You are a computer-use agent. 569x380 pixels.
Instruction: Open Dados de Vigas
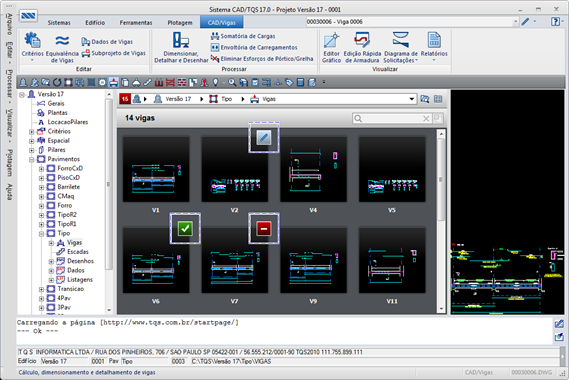click(107, 42)
